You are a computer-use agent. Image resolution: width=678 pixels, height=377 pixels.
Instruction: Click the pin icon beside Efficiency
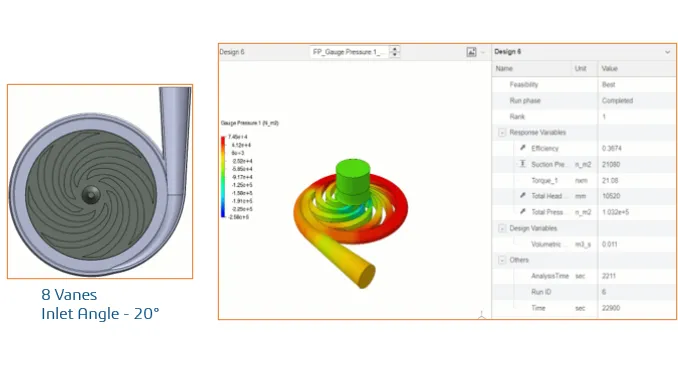point(523,148)
